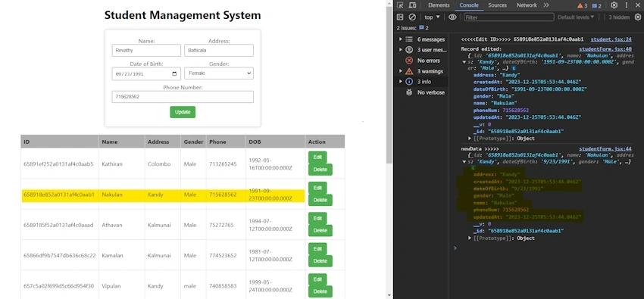Open the calendar picker in Date of Birth

pos(174,74)
